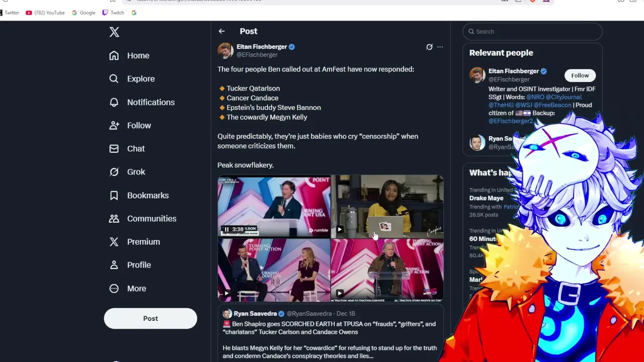Image resolution: width=644 pixels, height=362 pixels.
Task: Open Ryan Saavedra avatar in Relevant people
Action: tap(477, 143)
